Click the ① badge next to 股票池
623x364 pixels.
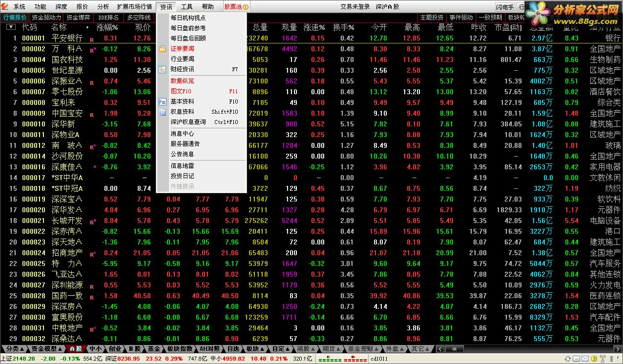point(246,7)
